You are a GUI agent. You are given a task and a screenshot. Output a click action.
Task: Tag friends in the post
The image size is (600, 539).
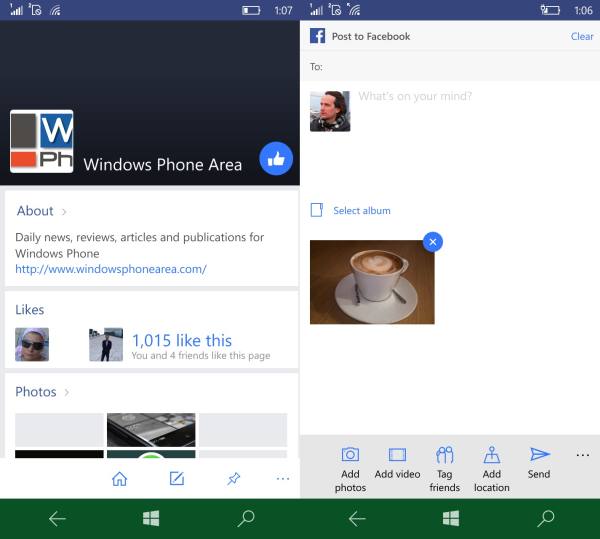coord(444,469)
